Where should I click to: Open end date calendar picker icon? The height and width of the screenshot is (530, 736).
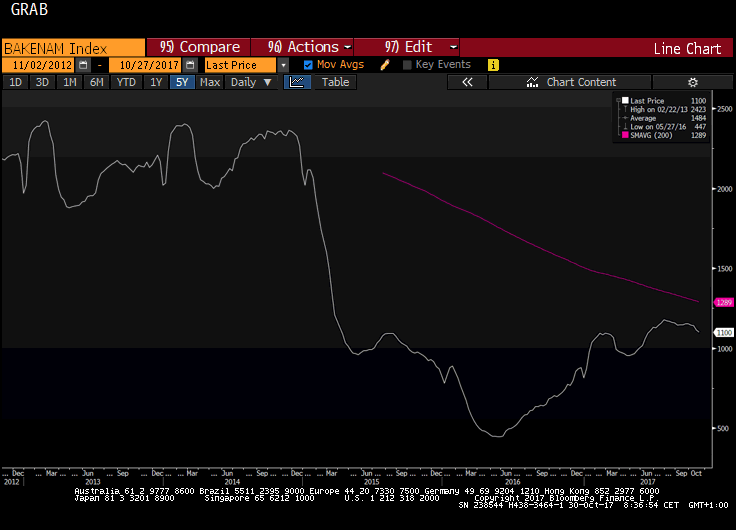[x=190, y=65]
